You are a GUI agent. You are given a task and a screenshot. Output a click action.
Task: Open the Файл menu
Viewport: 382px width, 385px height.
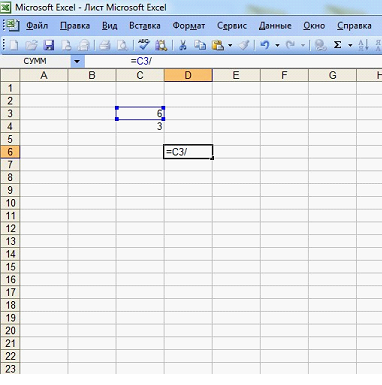click(x=37, y=26)
